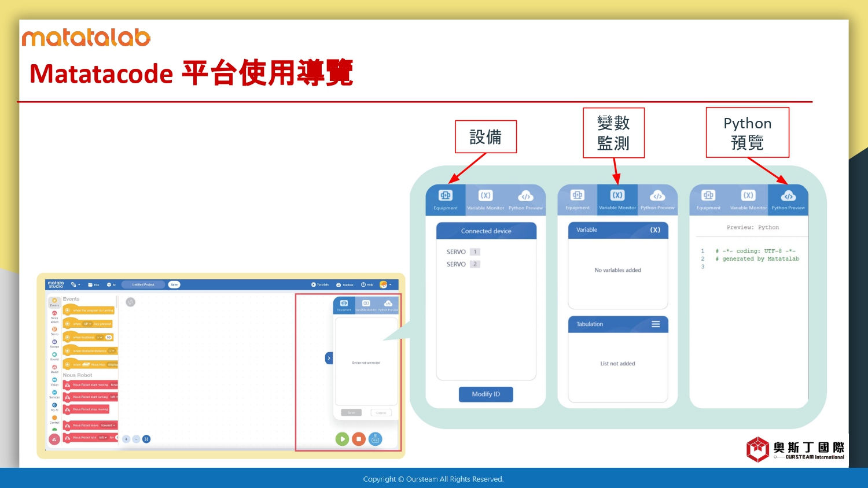The image size is (868, 488).
Task: Click the pink extensions button below the categories
Action: (x=54, y=439)
